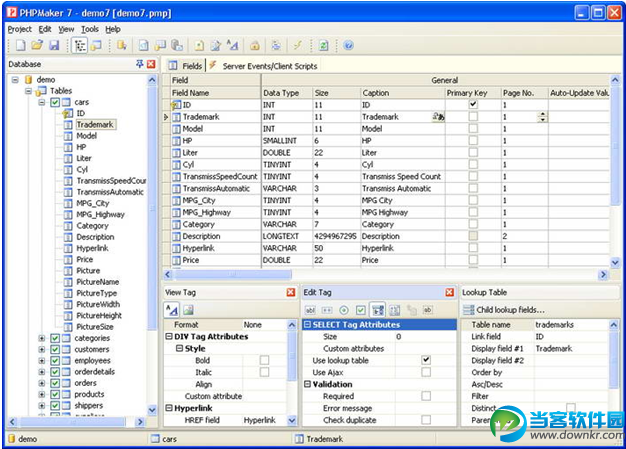The height and width of the screenshot is (449, 626).
Task: Click the printer-style toolbar icon
Action: (276, 45)
